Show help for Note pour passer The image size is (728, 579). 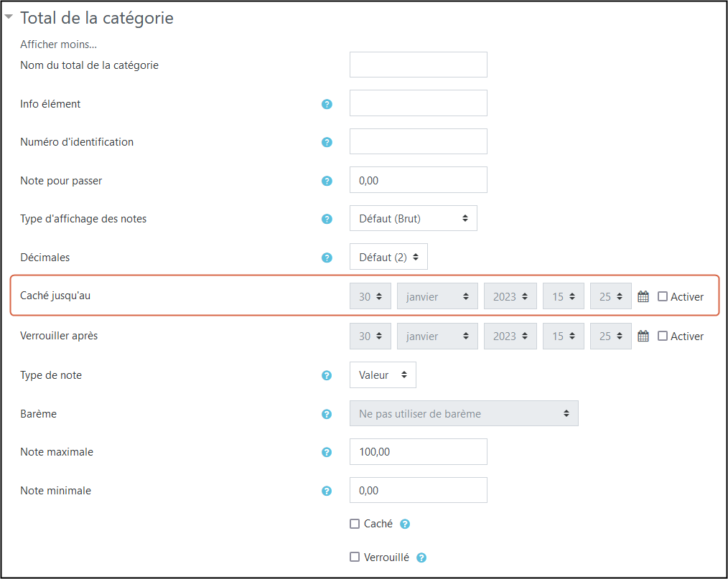pyautogui.click(x=327, y=181)
